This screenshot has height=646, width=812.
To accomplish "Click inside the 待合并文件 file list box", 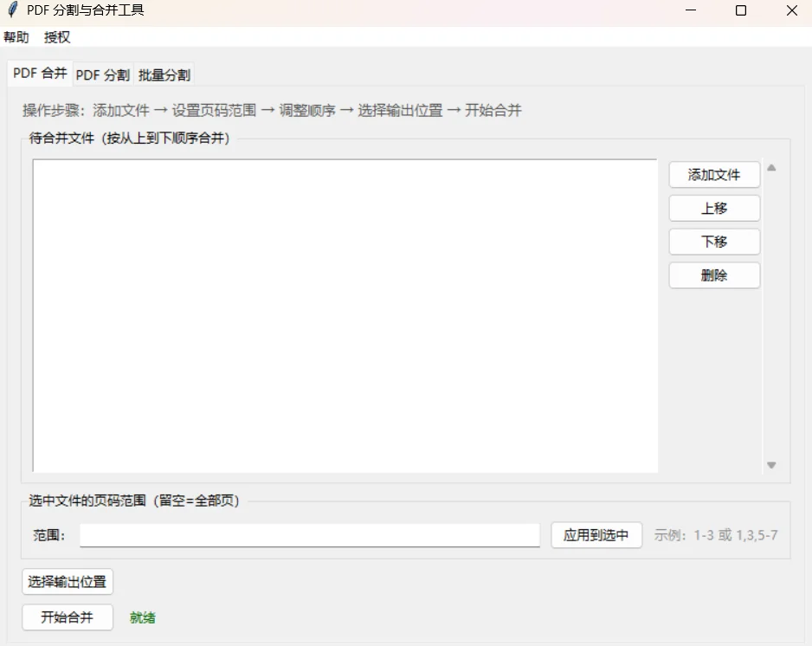I will [345, 315].
